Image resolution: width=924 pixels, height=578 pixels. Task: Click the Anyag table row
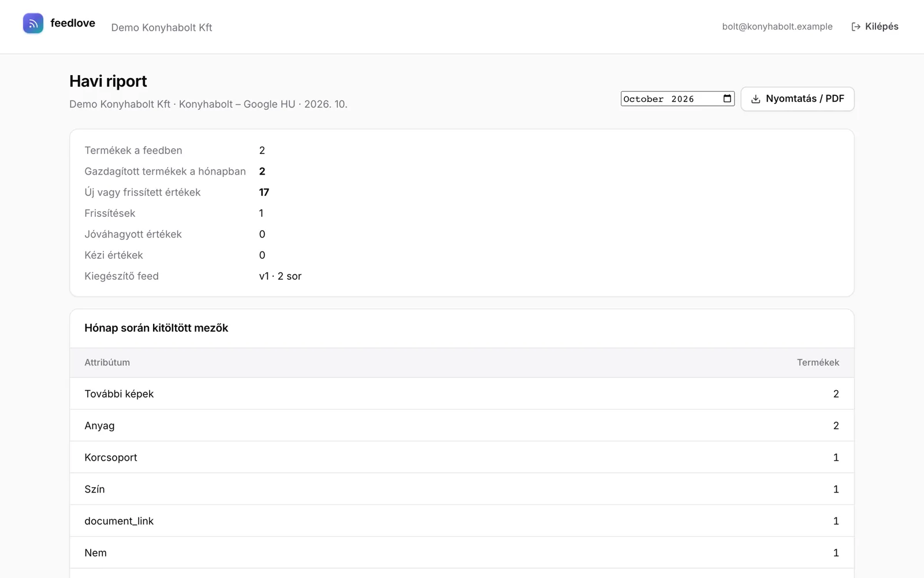pos(462,425)
